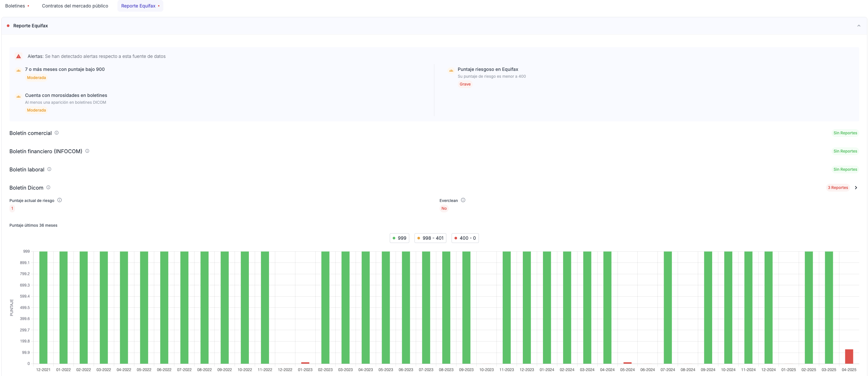868x376 pixels.
Task: Open Contratos del mercado público tab
Action: [x=75, y=6]
